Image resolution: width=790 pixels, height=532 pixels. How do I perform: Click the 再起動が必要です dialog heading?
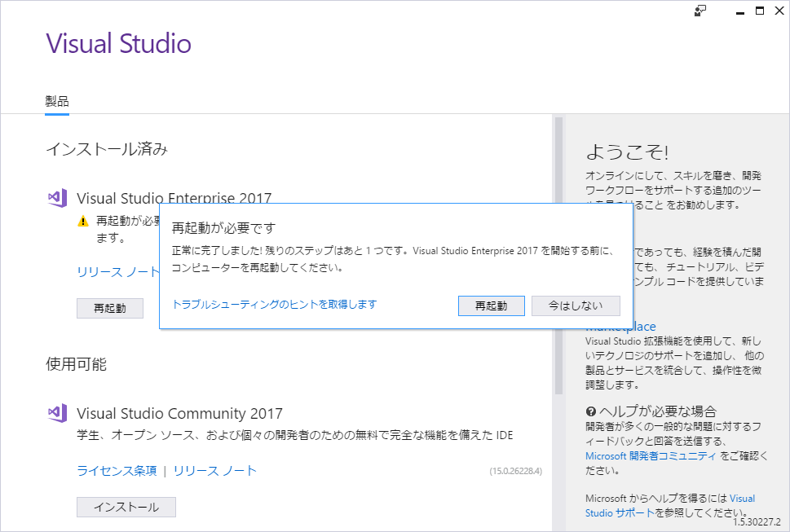coord(223,228)
